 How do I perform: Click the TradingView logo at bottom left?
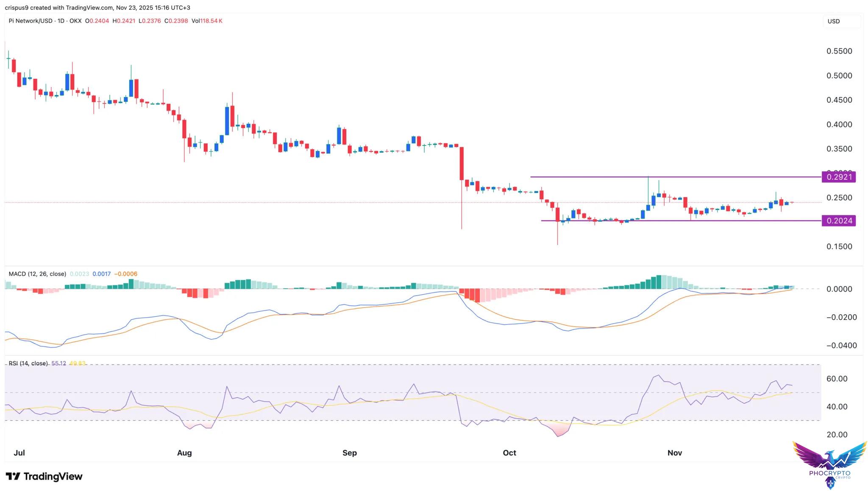point(42,476)
